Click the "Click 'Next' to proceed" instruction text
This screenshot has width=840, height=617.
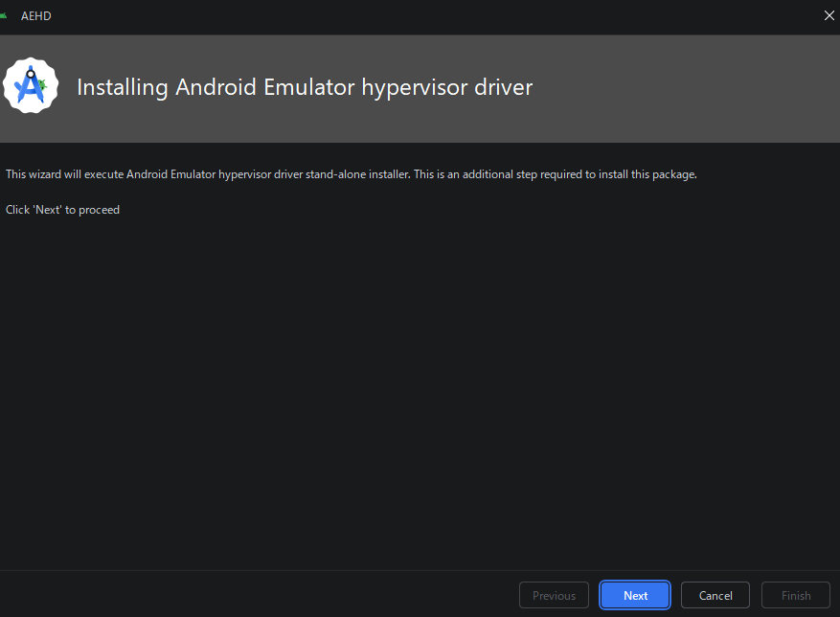62,209
